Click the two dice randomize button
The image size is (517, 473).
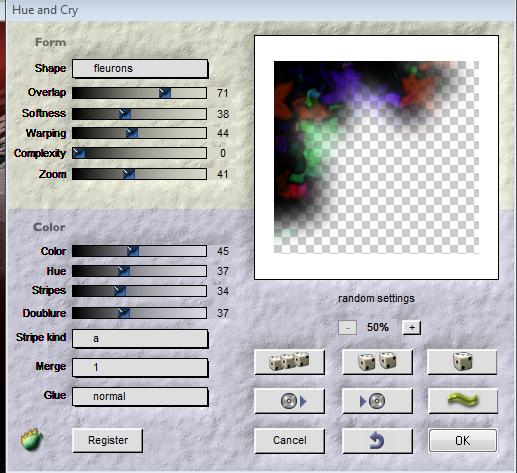coord(377,362)
